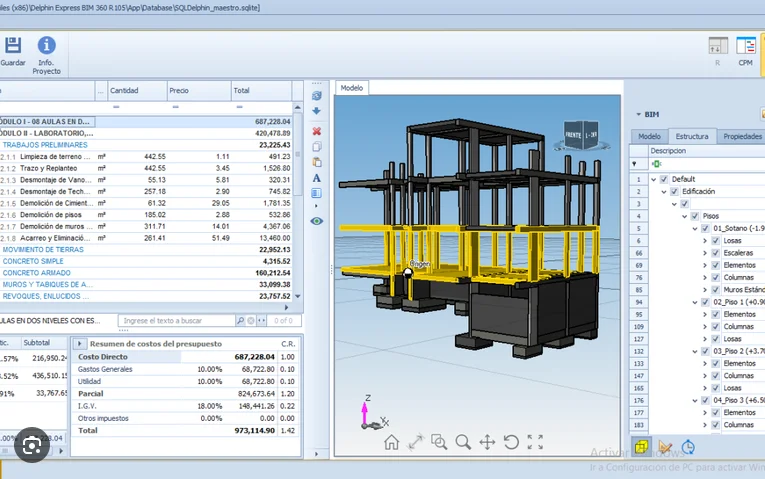The height and width of the screenshot is (479, 765).
Task: Click the blue refresh icon in vertical toolbar
Action: (x=317, y=96)
